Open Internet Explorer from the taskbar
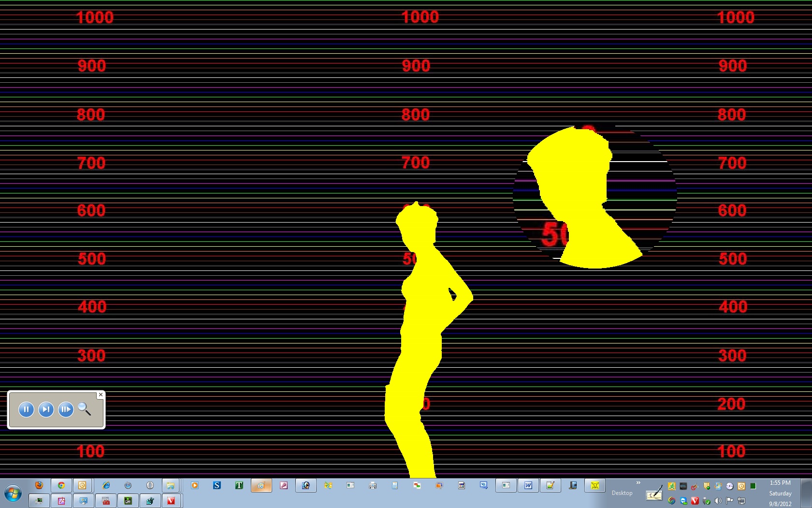Image resolution: width=812 pixels, height=508 pixels. pyautogui.click(x=106, y=485)
